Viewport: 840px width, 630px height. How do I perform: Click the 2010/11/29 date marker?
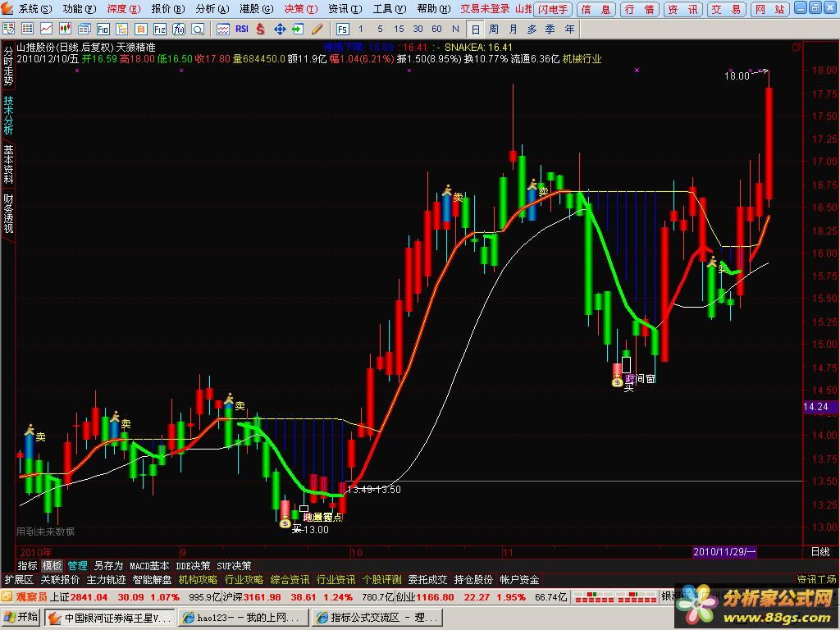(724, 552)
